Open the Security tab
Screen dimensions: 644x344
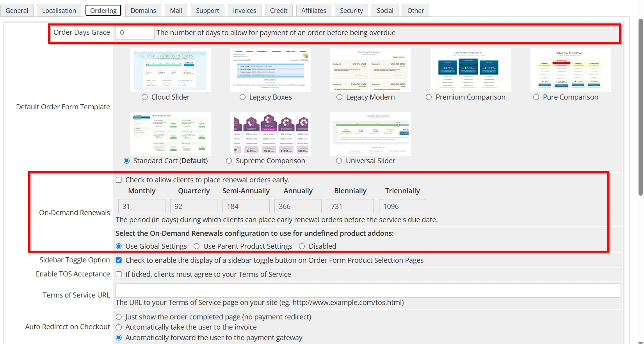tap(351, 11)
